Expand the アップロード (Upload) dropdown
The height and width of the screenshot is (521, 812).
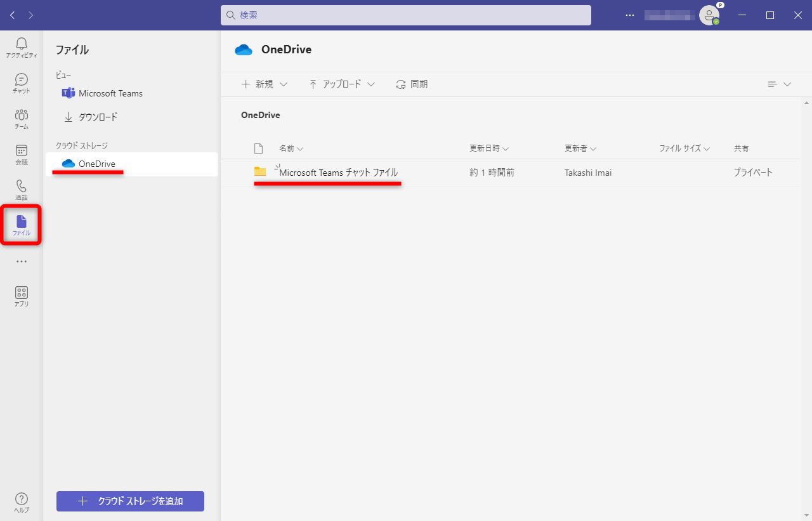[x=341, y=84]
